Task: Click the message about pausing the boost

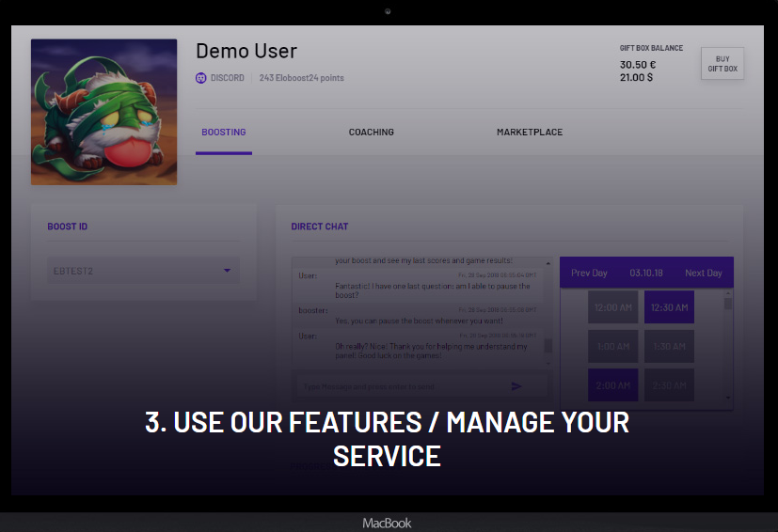Action: pos(432,290)
